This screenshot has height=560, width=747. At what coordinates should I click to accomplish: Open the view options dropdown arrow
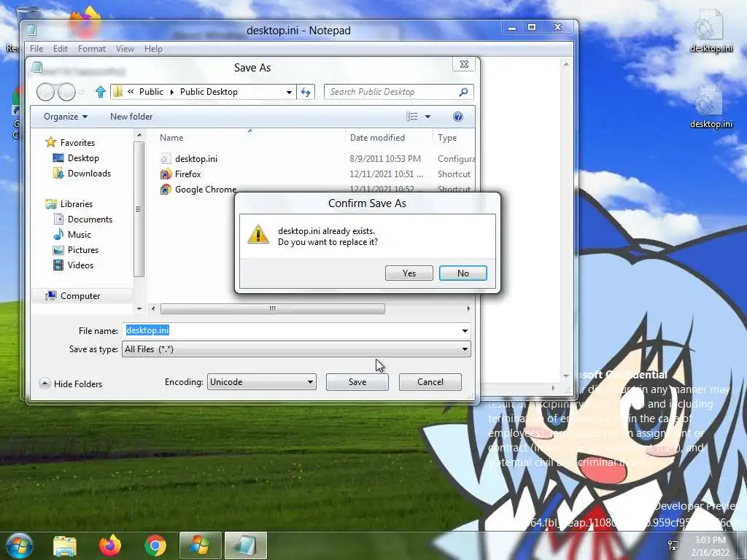pos(427,117)
